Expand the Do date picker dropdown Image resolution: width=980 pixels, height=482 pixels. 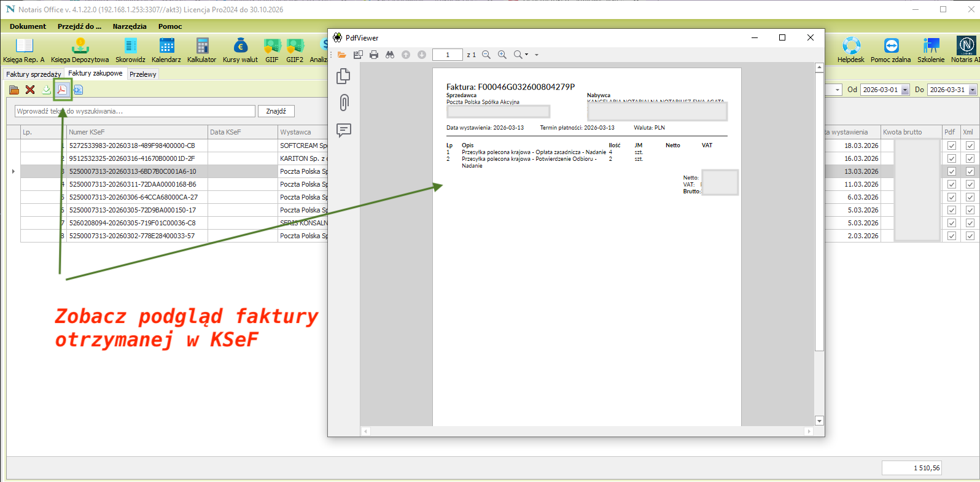click(972, 90)
